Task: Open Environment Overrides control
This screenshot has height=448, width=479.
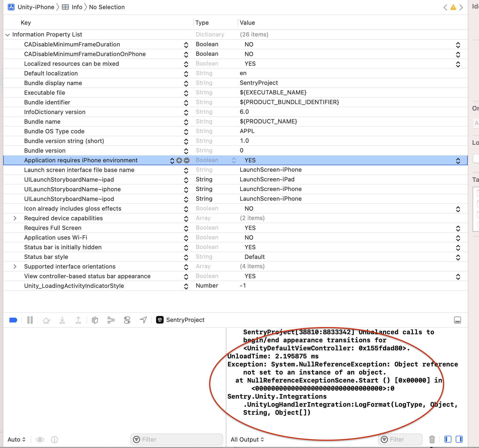Action: (x=127, y=320)
